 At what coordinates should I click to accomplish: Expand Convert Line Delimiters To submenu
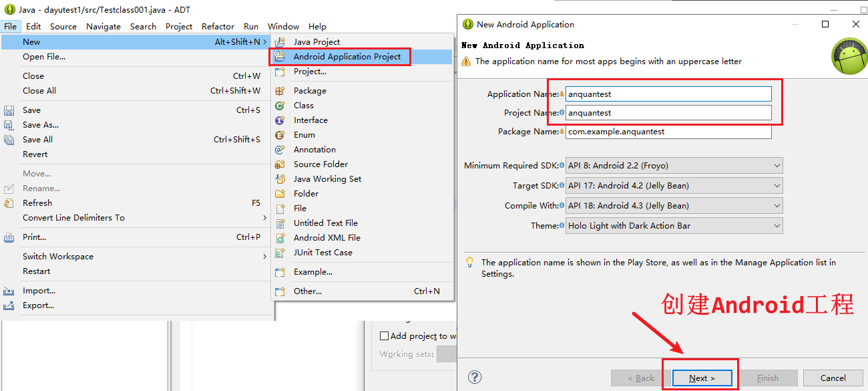pyautogui.click(x=136, y=218)
